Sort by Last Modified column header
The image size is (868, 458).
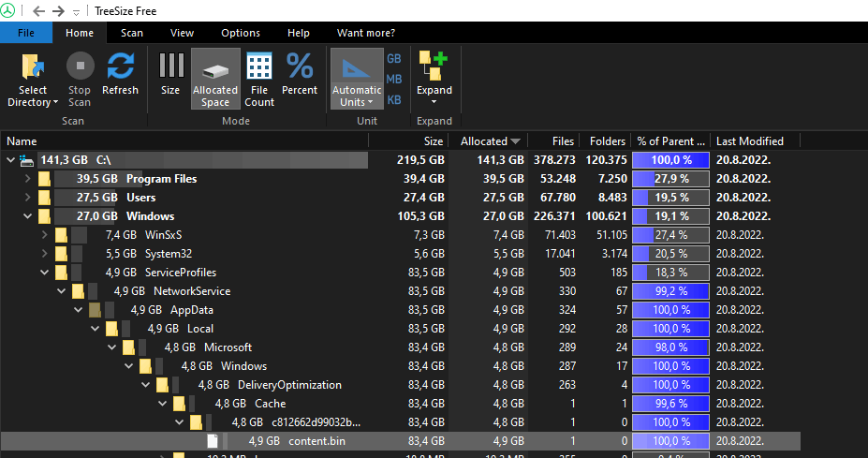point(755,141)
